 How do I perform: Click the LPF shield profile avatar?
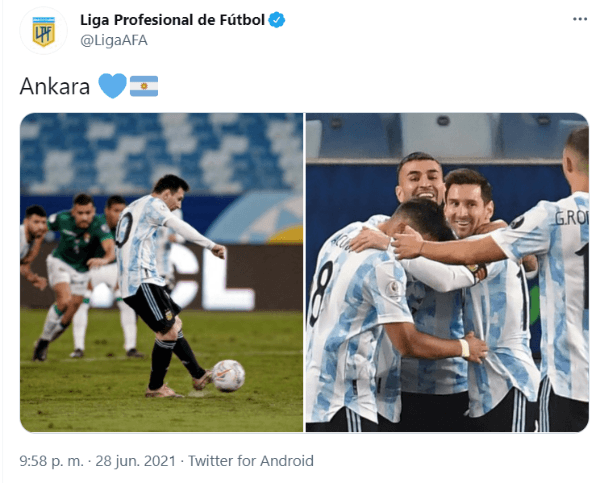coord(44,31)
